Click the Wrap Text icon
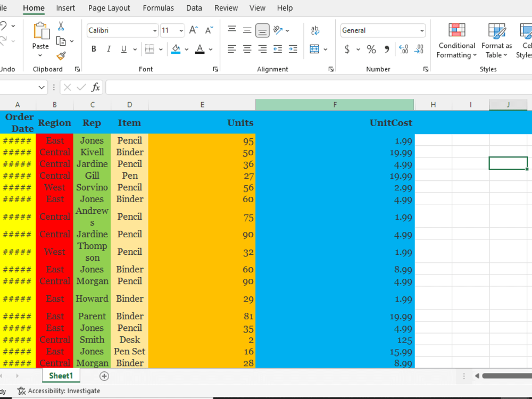Screen dimensions: 532x399 (x=315, y=30)
